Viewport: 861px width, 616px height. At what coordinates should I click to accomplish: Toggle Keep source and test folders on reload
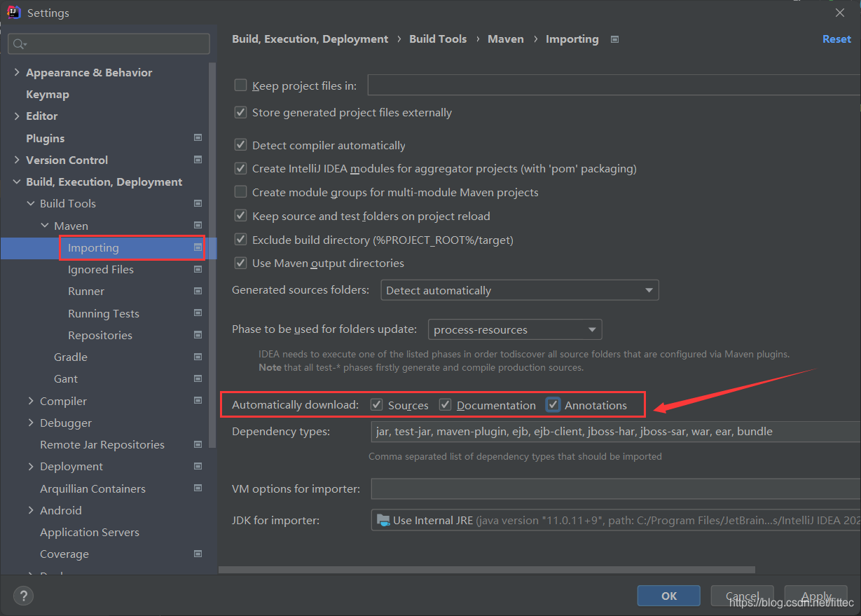240,216
